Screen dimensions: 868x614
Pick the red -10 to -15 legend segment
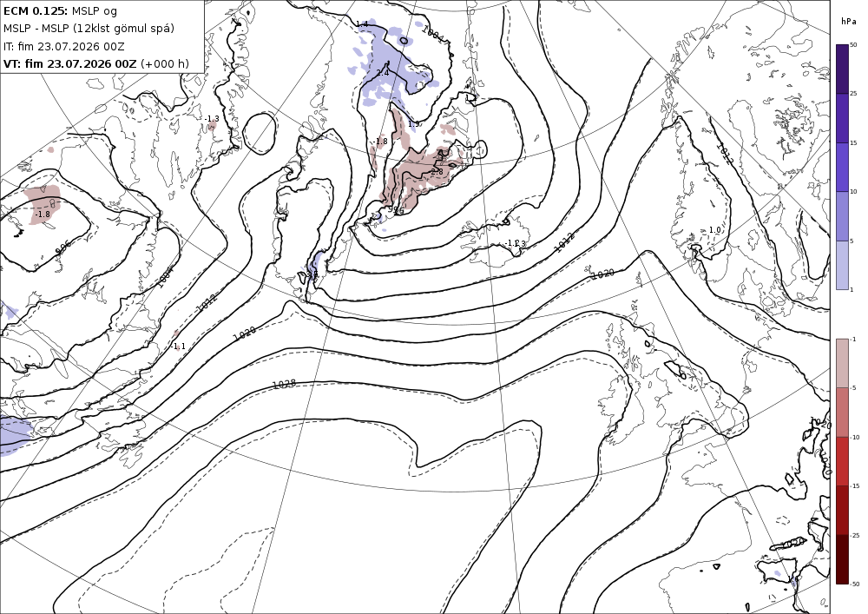point(842,461)
